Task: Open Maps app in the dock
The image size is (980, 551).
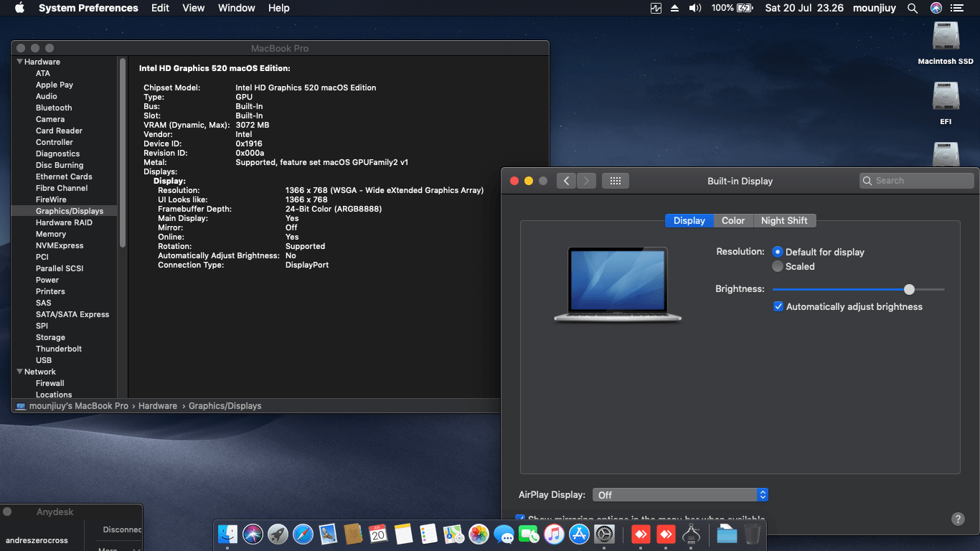Action: click(453, 534)
